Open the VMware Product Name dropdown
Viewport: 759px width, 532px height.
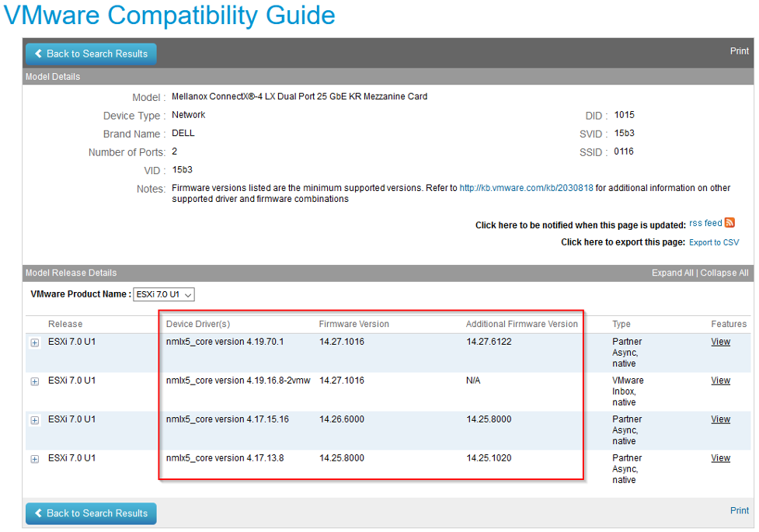coord(164,294)
